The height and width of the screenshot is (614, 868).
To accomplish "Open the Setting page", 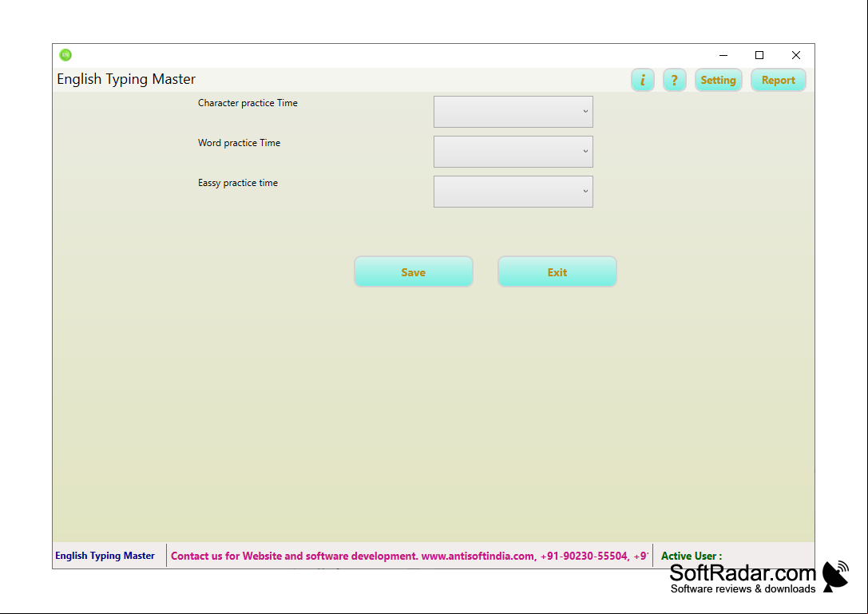I will (718, 81).
